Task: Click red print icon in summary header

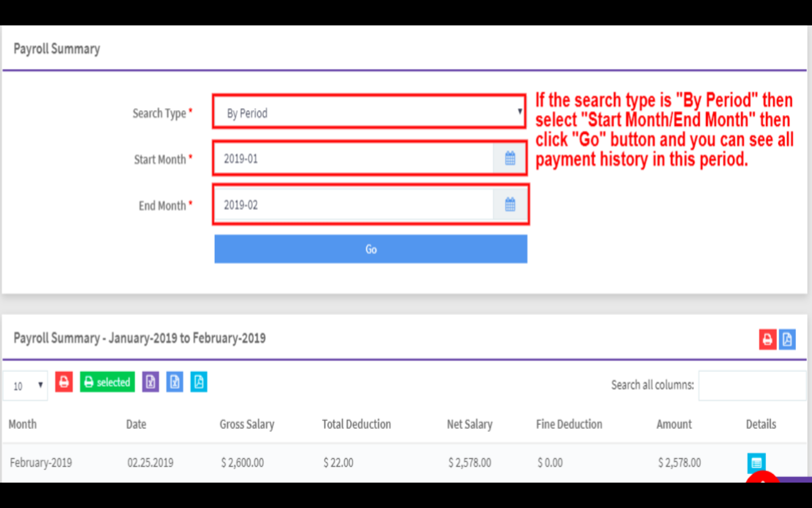Action: pyautogui.click(x=767, y=340)
